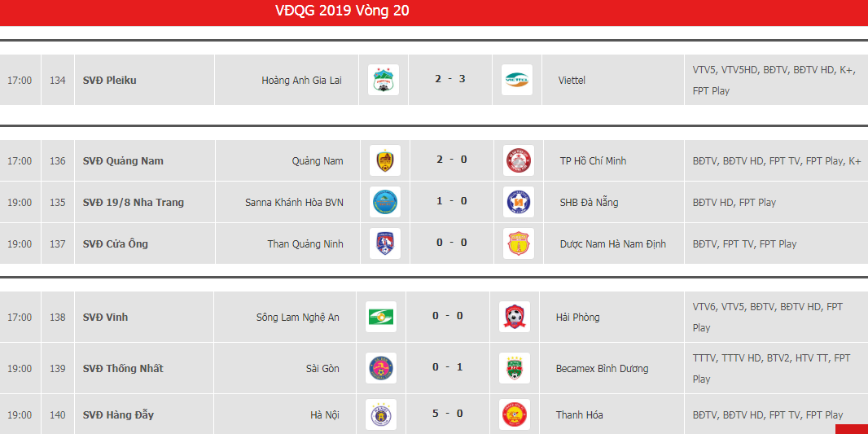Click the SVĐ Hàng Đẩy stadium name
This screenshot has width=868, height=434.
pos(118,414)
